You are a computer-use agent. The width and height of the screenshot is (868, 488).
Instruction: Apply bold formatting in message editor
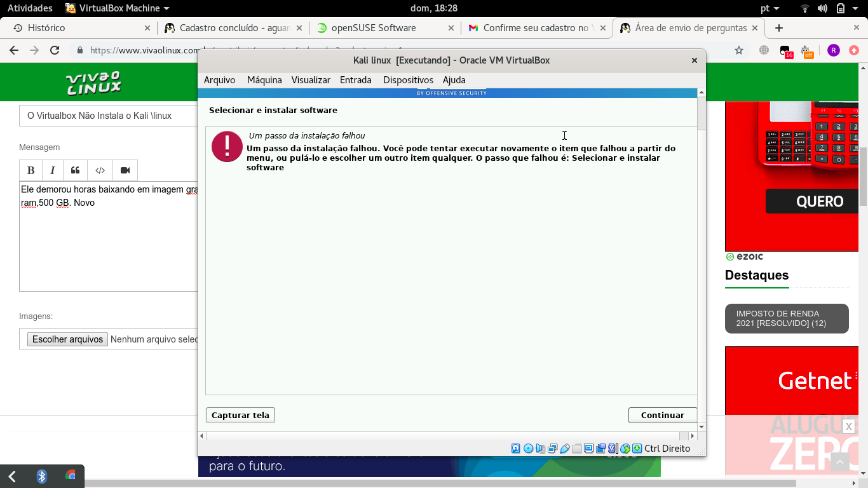[x=31, y=170]
